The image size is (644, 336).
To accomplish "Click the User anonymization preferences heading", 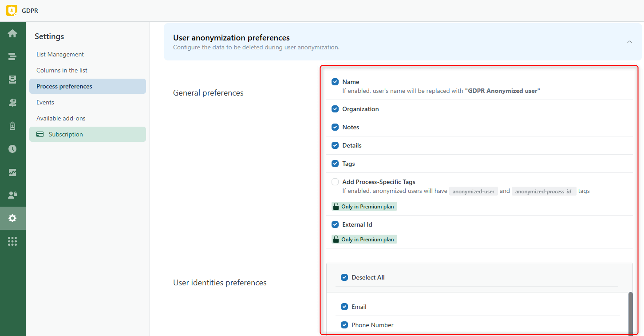I will click(x=231, y=38).
